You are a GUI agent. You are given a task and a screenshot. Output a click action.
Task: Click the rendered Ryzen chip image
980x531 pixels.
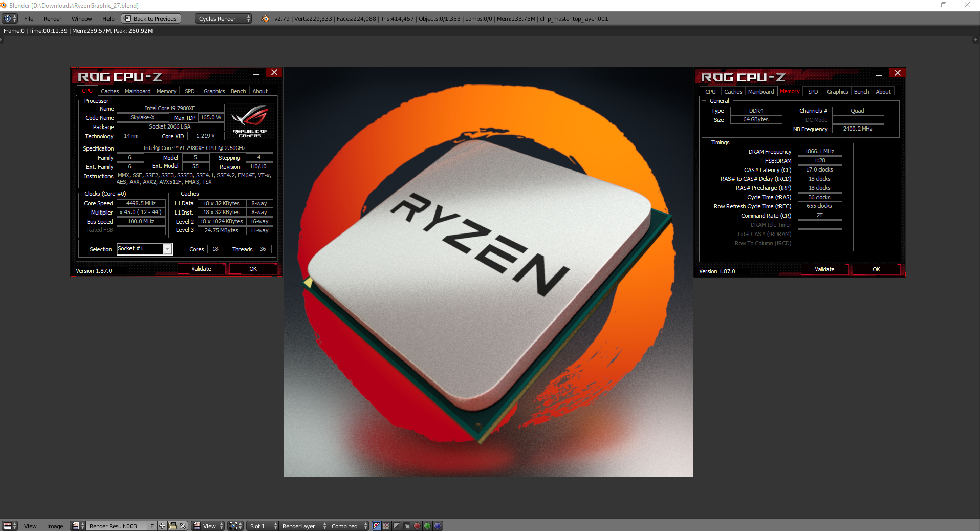click(489, 272)
